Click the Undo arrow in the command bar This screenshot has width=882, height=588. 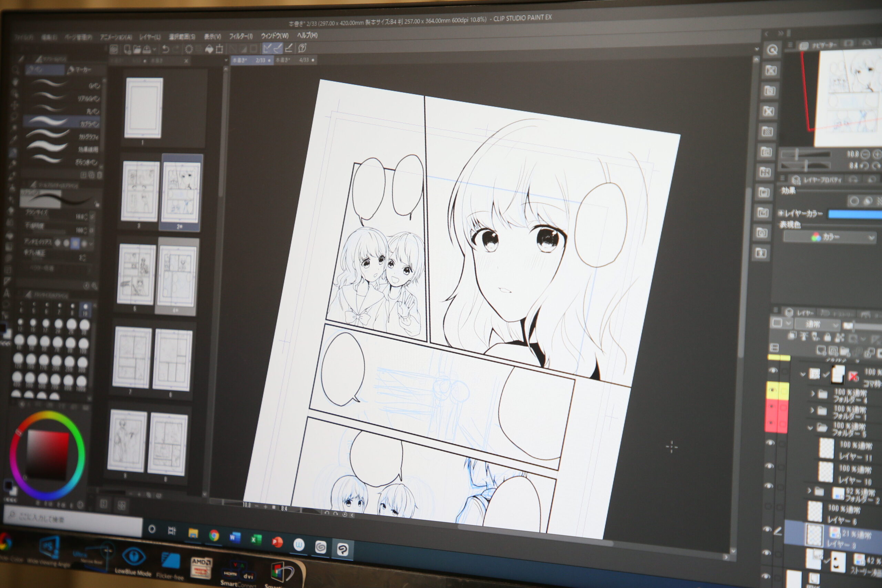point(165,49)
